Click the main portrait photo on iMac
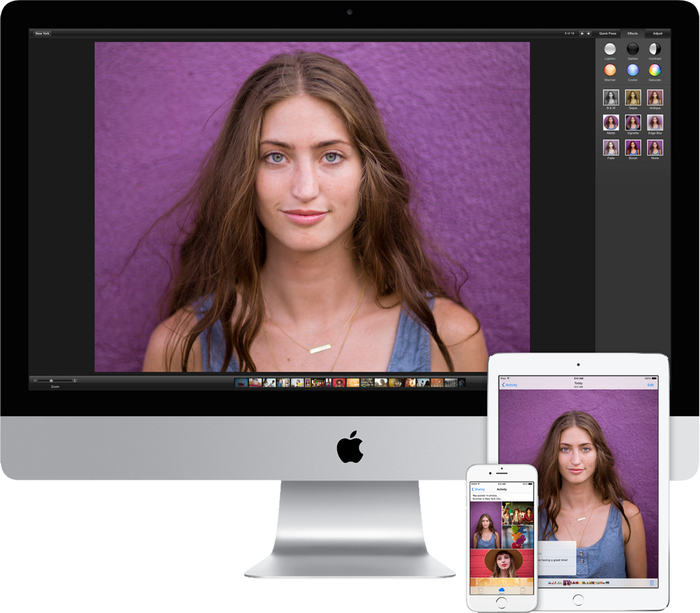The height and width of the screenshot is (613, 700). tap(312, 207)
